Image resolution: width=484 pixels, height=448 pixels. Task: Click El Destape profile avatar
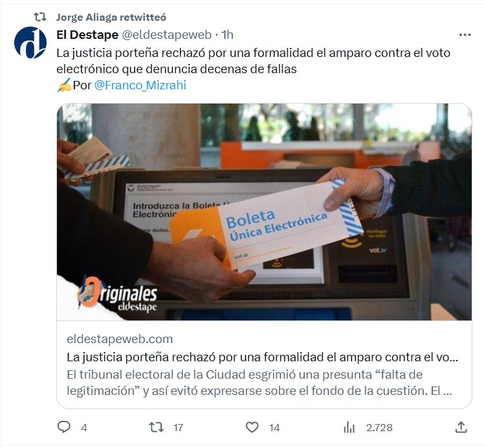[x=30, y=43]
